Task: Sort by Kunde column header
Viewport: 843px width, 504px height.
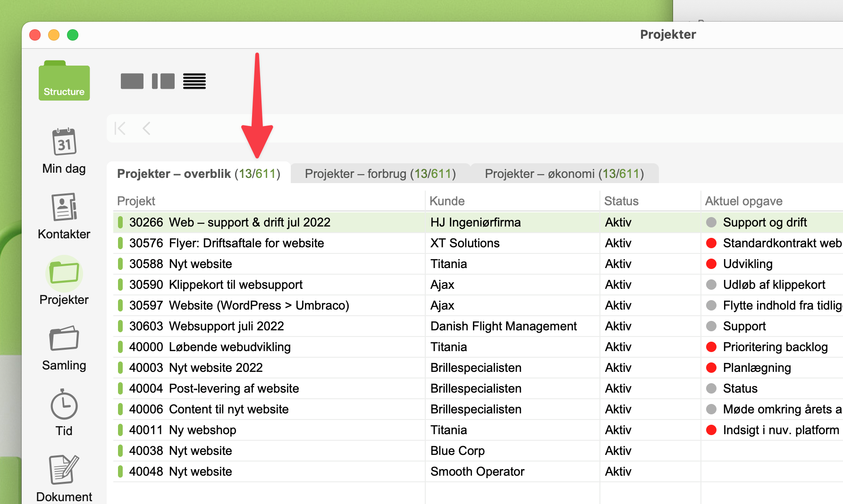Action: [x=447, y=201]
